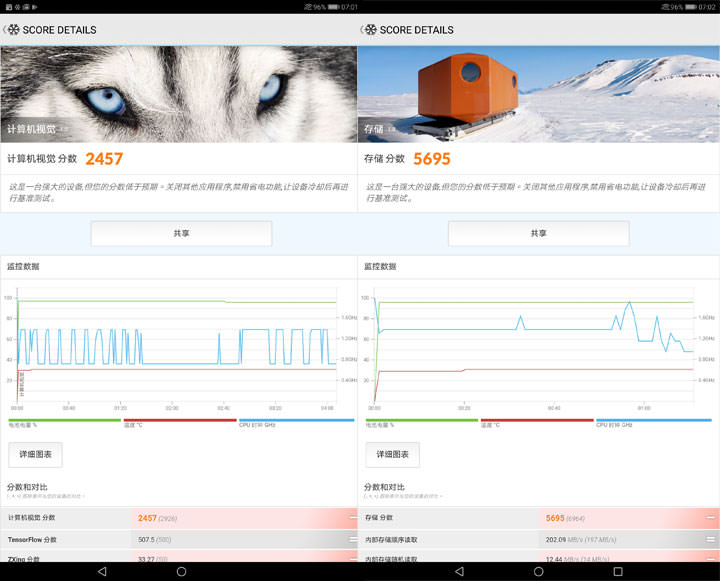The image size is (720, 581).
Task: Select the husky computer vision banner image
Action: click(x=179, y=93)
